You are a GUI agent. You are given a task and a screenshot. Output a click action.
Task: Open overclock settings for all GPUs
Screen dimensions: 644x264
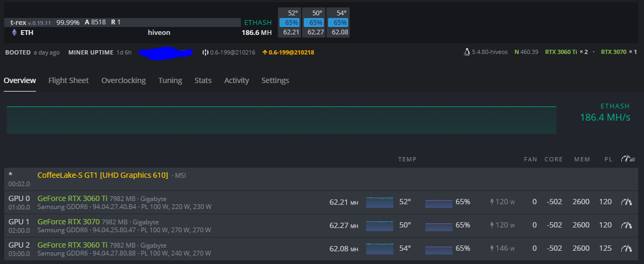click(x=628, y=159)
